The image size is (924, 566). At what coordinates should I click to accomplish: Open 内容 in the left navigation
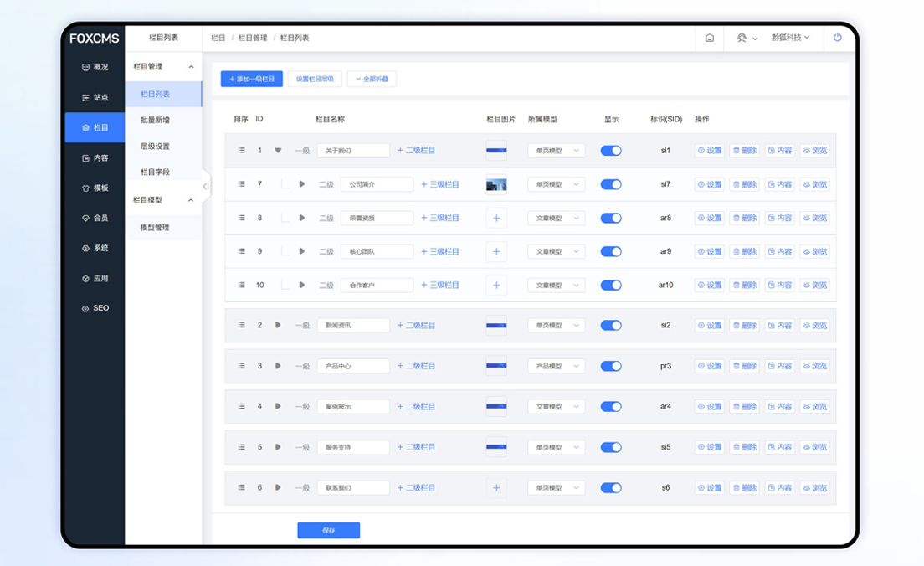click(95, 157)
